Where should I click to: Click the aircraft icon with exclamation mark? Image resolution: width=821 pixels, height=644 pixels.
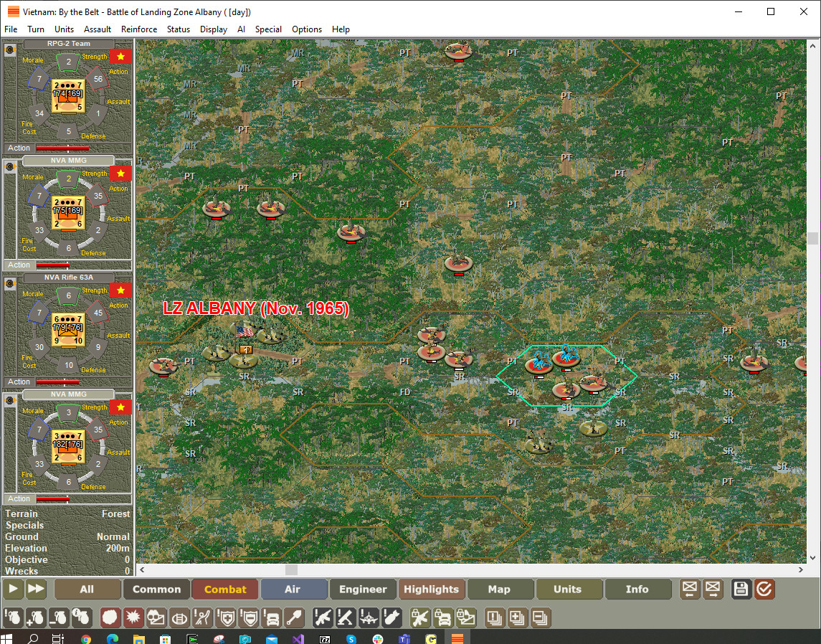click(369, 617)
